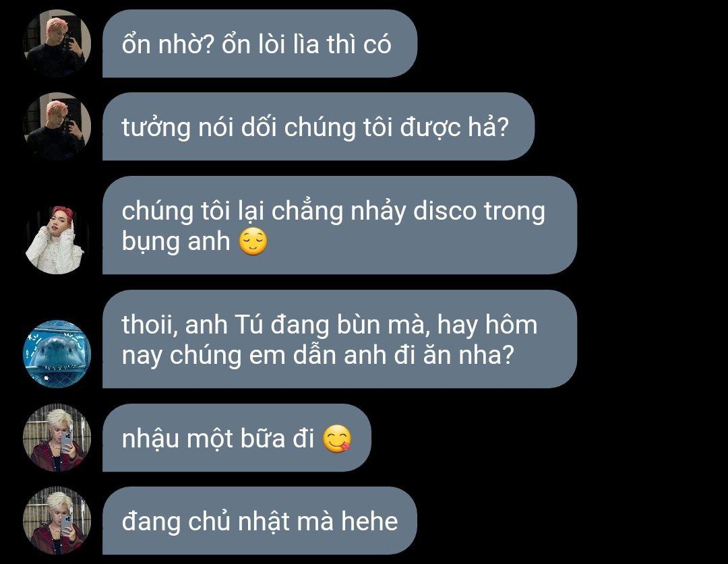Select the "nhậu một bữa đi" message bubble
Screen dimensions: 728x564
237,438
